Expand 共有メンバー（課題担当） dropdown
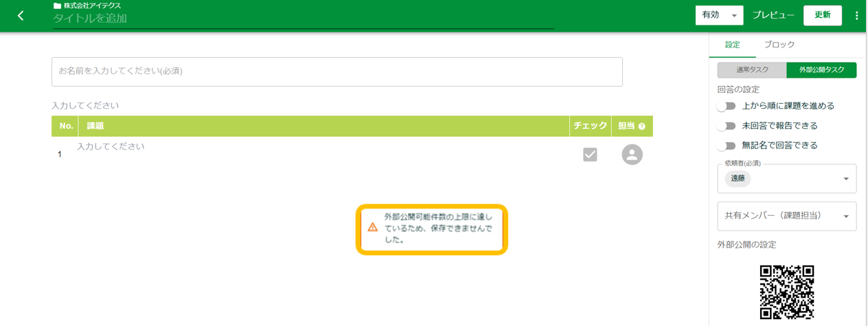This screenshot has height=326, width=868. pos(845,217)
